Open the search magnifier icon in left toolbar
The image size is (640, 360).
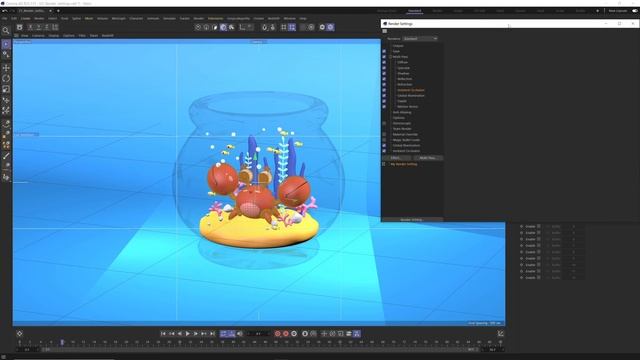pos(6,31)
